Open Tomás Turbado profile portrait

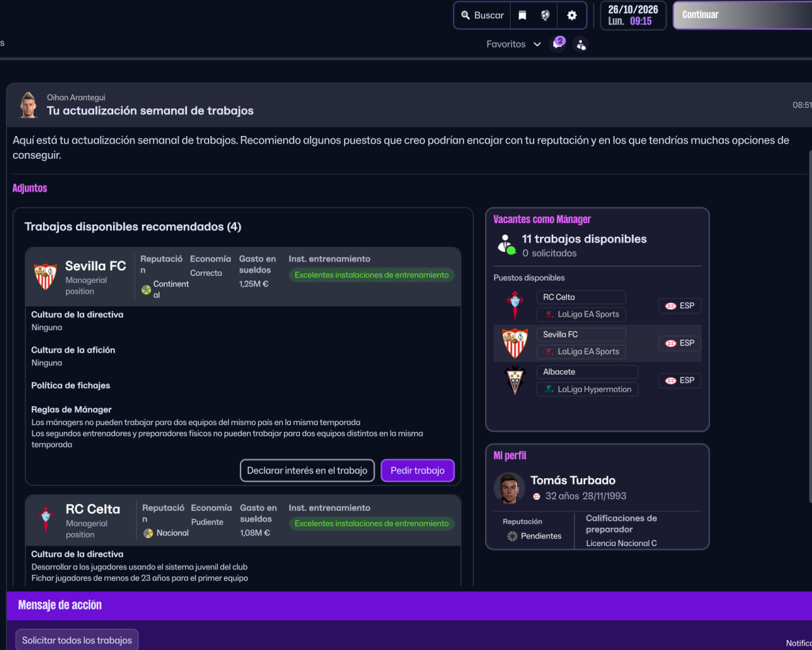(x=509, y=488)
